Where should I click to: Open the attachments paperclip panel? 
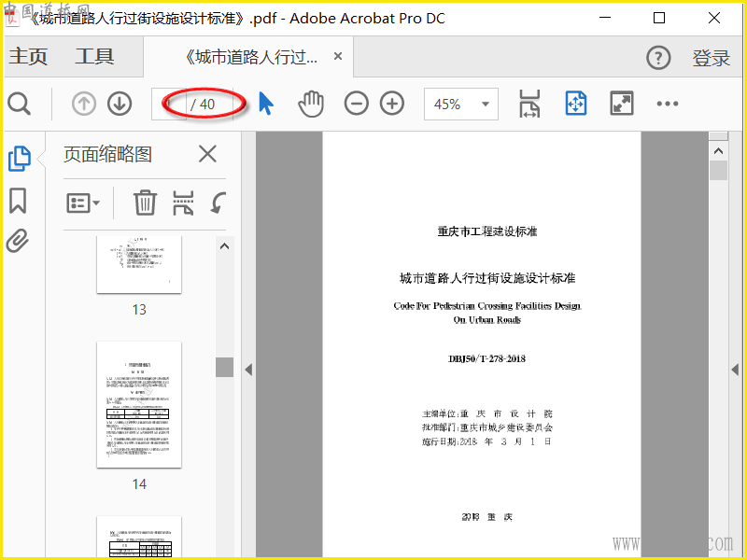tap(18, 241)
